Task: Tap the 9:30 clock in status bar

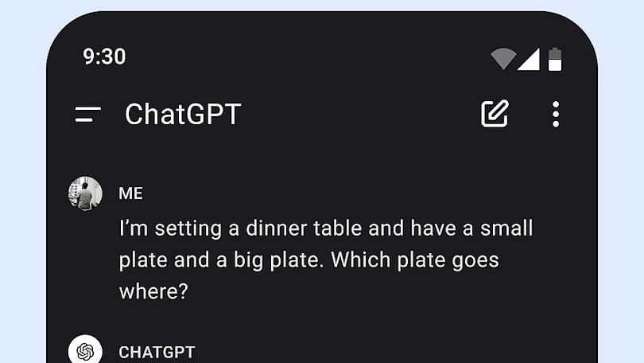Action: click(x=104, y=57)
